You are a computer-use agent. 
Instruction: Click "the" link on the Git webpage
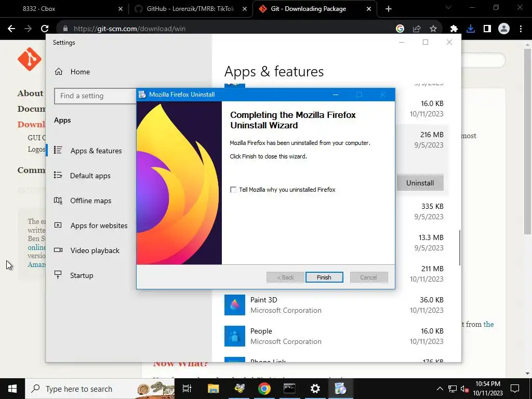488,324
